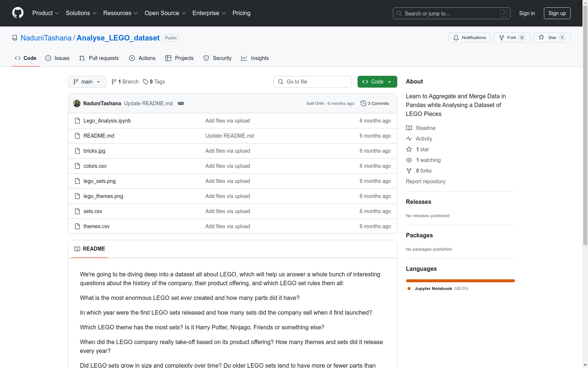Click the book icon next to Readme link

coord(409,128)
